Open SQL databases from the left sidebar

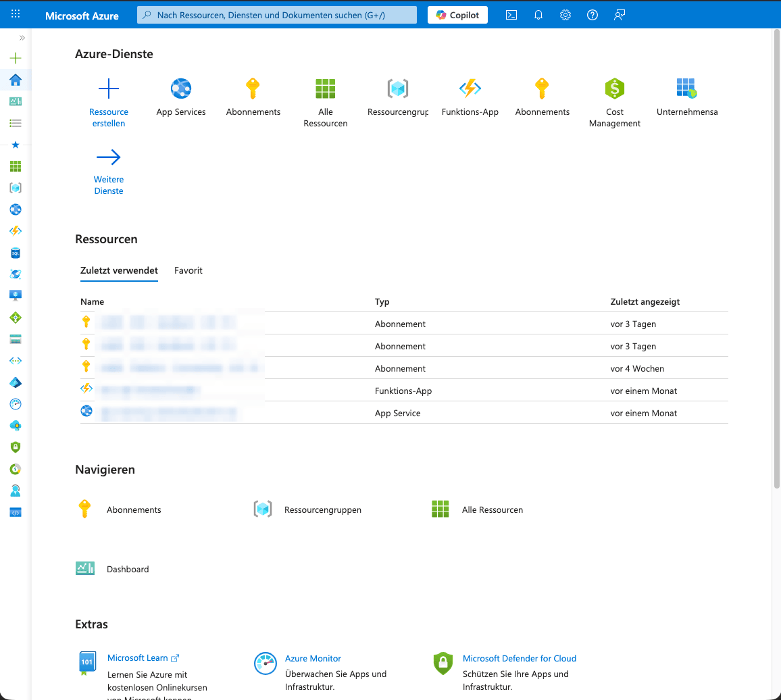coord(16,253)
